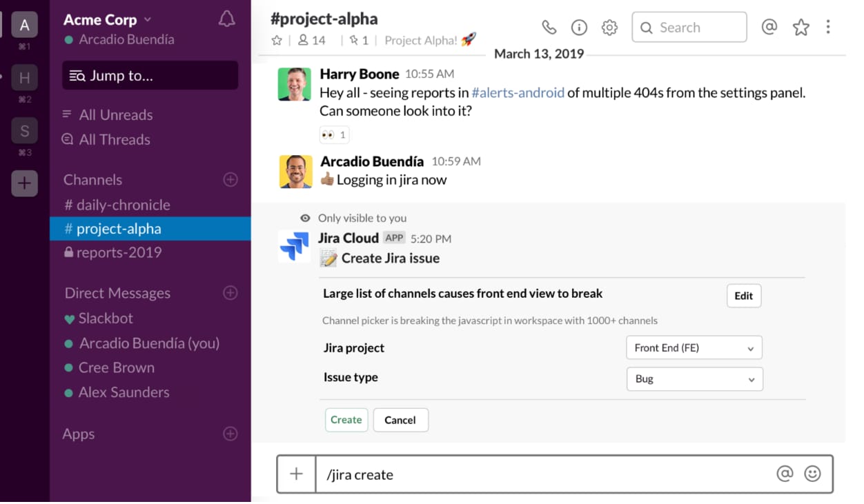Start a call with phone icon
This screenshot has height=504, width=864.
click(x=549, y=28)
